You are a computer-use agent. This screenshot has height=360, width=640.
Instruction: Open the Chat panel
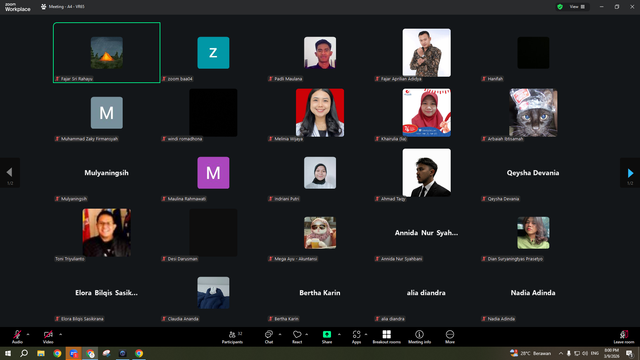269,337
